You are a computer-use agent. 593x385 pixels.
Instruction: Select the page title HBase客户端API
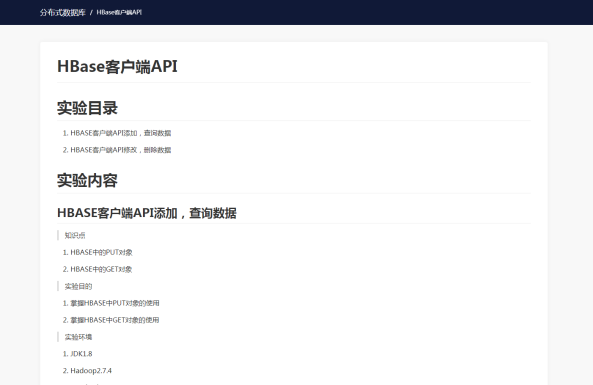(x=117, y=66)
